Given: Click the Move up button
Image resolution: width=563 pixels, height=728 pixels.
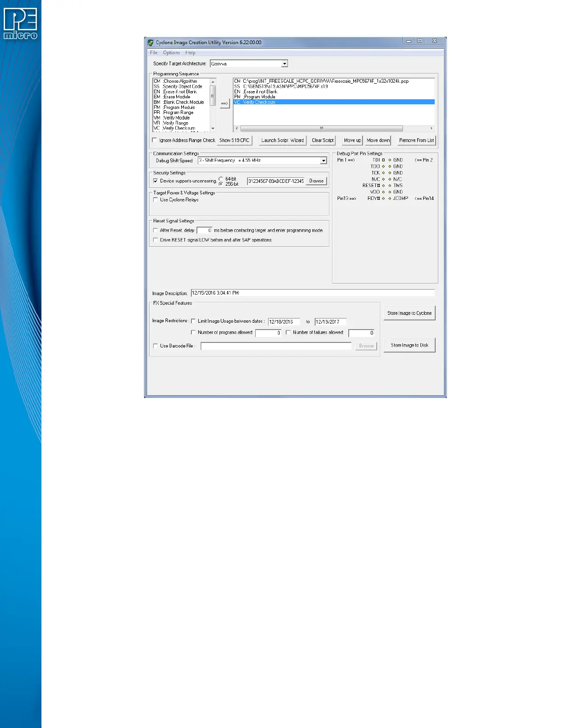Looking at the screenshot, I should coord(352,141).
